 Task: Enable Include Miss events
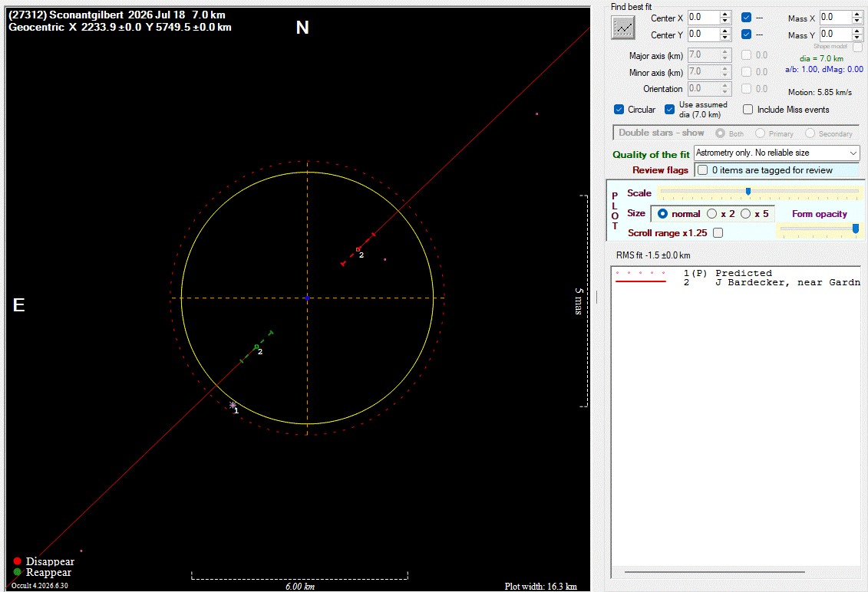click(x=748, y=110)
